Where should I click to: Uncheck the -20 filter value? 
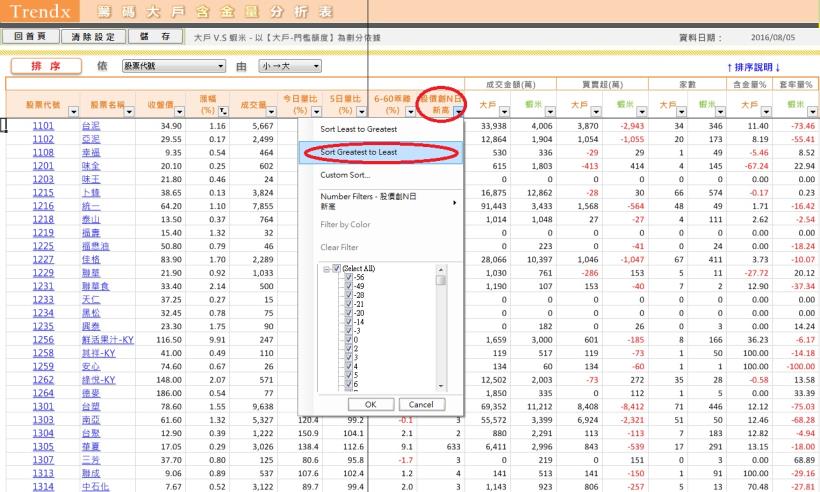[349, 313]
